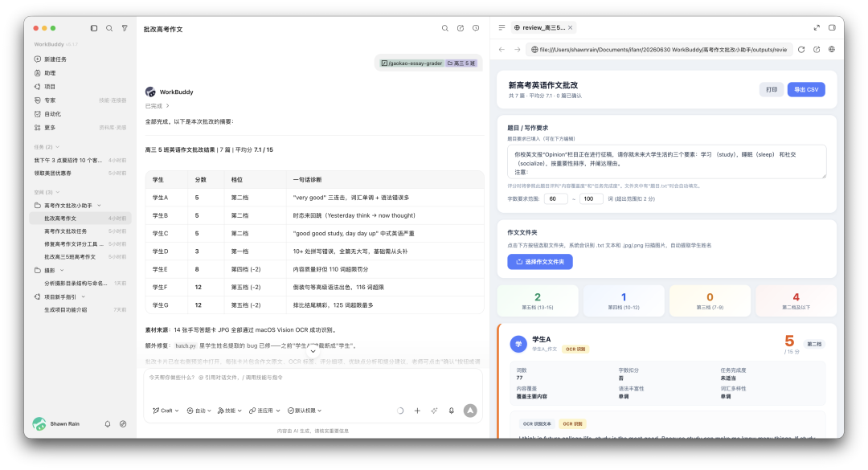Click the filter icon in the sidebar header
This screenshot has width=868, height=470.
point(125,28)
